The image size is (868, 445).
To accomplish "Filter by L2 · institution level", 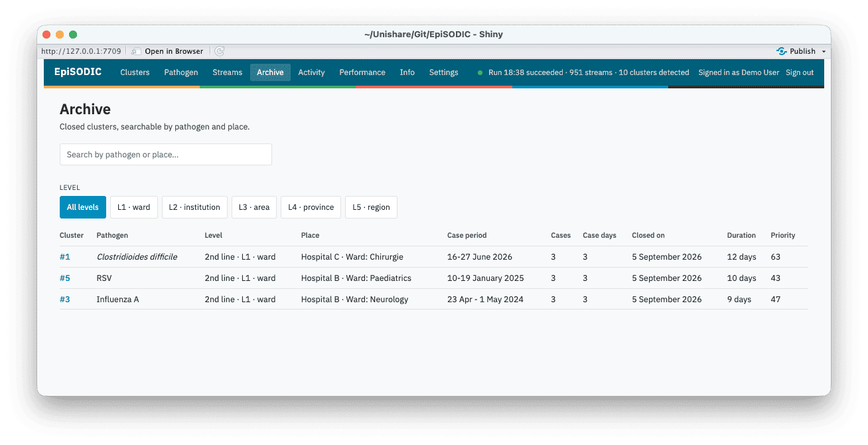I will pyautogui.click(x=194, y=207).
